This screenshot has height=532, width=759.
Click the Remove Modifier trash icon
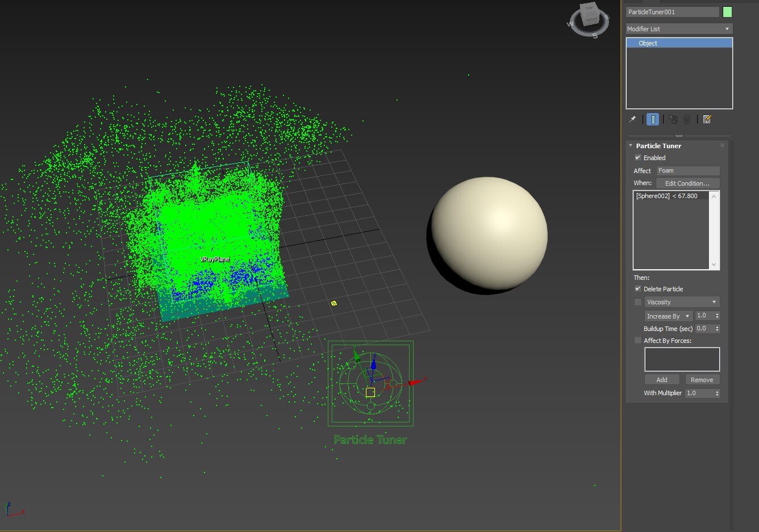pyautogui.click(x=687, y=119)
